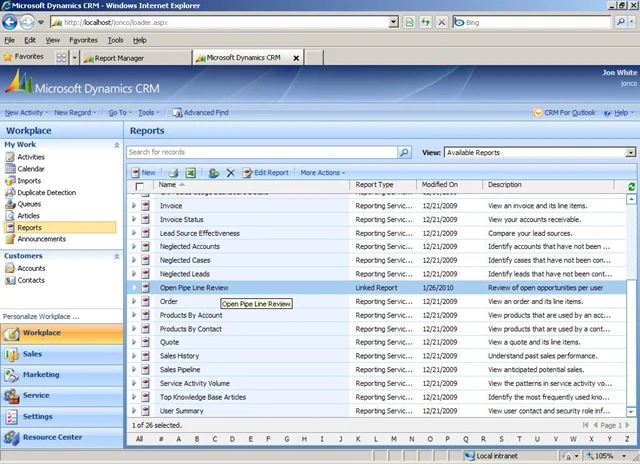Open the address bar dropdown arrow
The image size is (640, 464).
click(x=393, y=22)
